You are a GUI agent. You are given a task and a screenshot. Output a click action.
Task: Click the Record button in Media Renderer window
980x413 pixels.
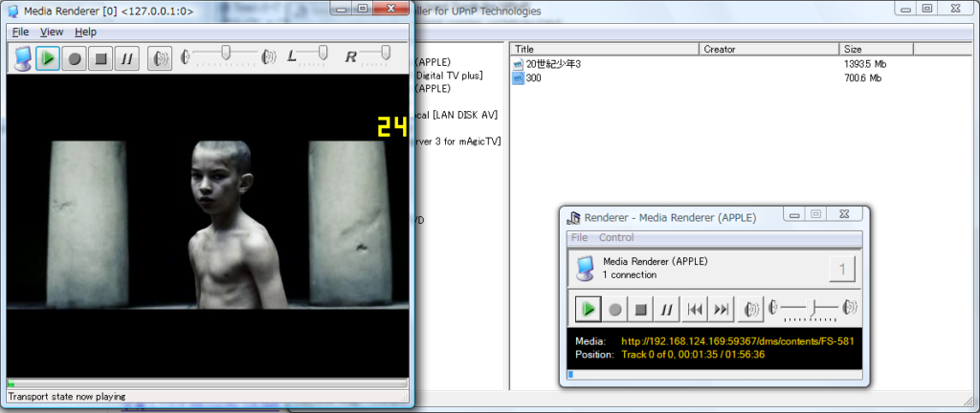click(x=74, y=58)
